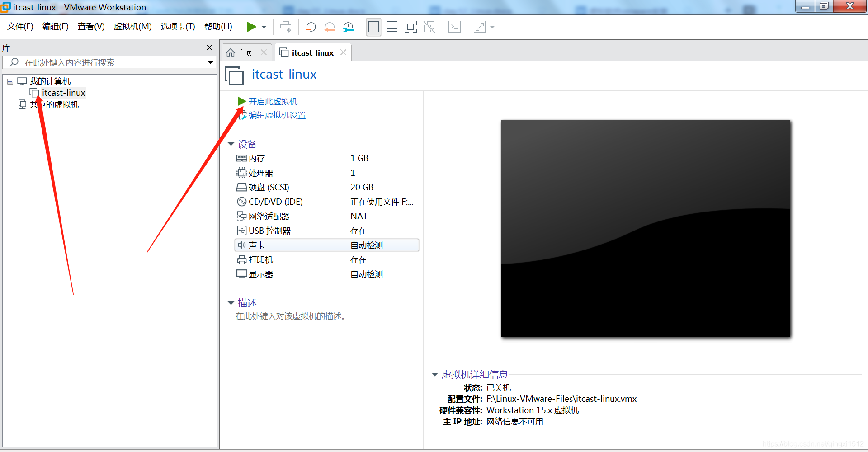The image size is (868, 452).
Task: Click the USB 控制器 icon
Action: tap(242, 231)
